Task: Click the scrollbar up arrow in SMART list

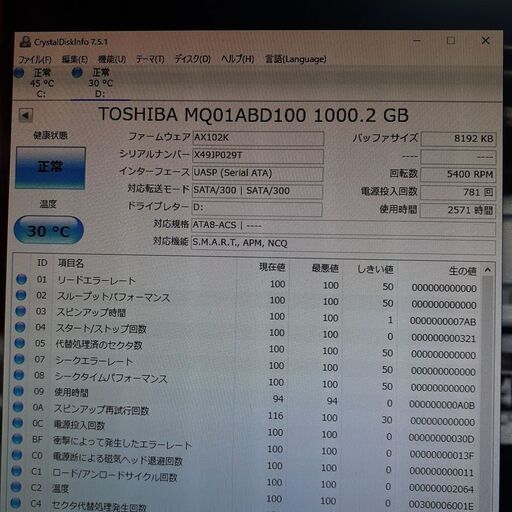Action: click(488, 270)
